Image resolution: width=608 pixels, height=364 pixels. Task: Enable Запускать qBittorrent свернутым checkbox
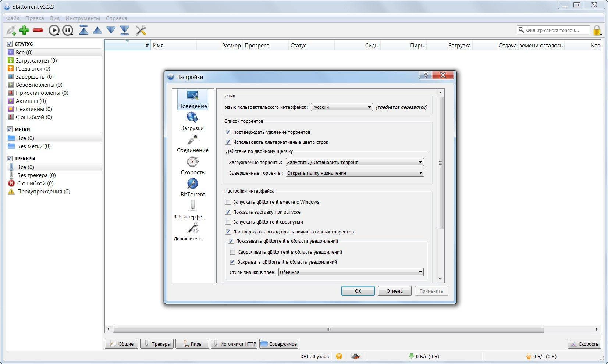click(x=228, y=222)
